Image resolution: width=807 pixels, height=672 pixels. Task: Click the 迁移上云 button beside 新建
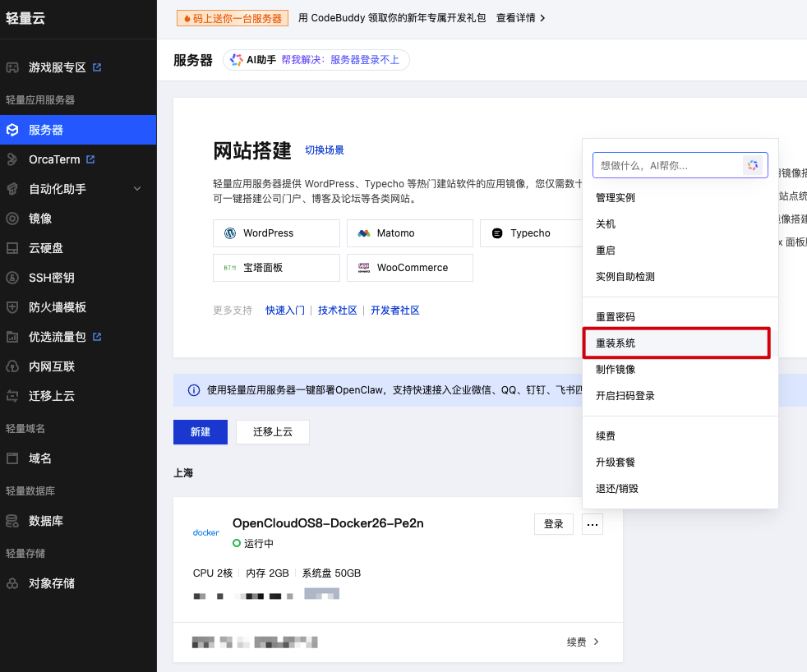pyautogui.click(x=273, y=431)
